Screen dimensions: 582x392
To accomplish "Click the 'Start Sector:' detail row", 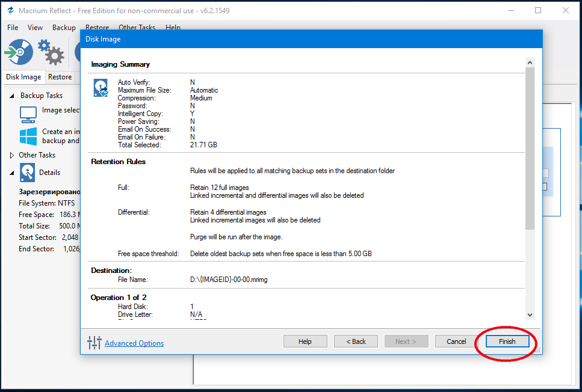I will coord(49,237).
